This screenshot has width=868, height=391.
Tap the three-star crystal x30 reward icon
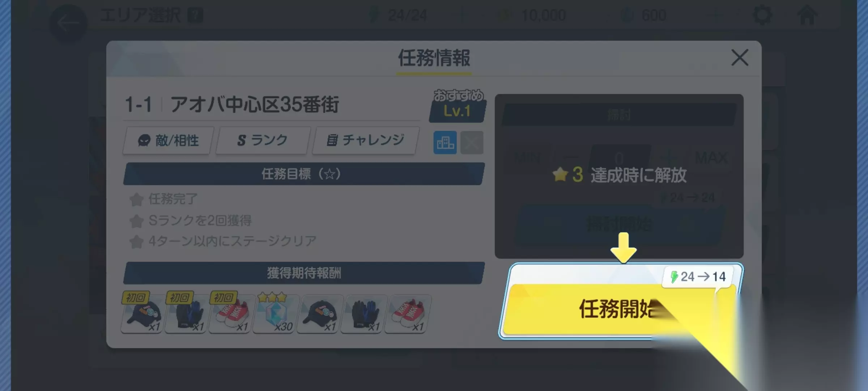pos(274,313)
